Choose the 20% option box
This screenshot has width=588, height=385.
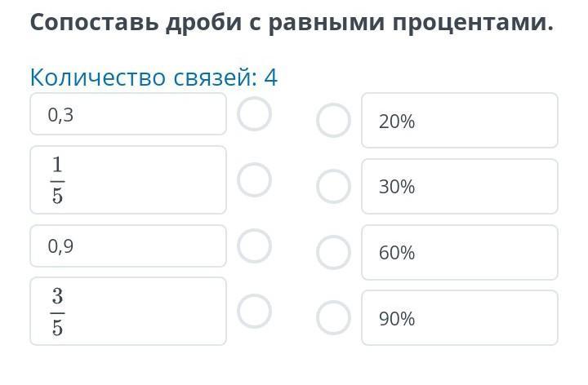459,121
